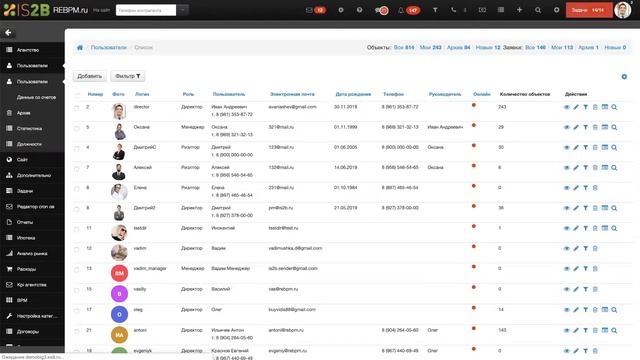The height and width of the screenshot is (360, 640).
Task: Check the box for user Елена
Action: 77,189
